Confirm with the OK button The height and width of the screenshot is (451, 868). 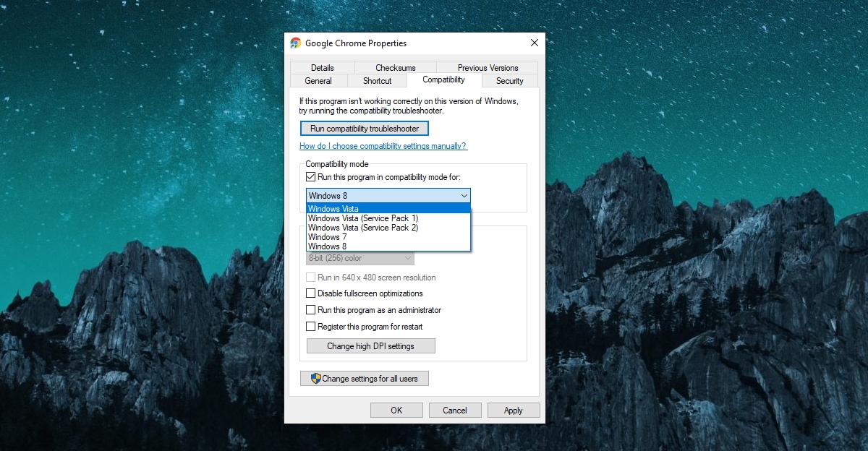tap(396, 410)
